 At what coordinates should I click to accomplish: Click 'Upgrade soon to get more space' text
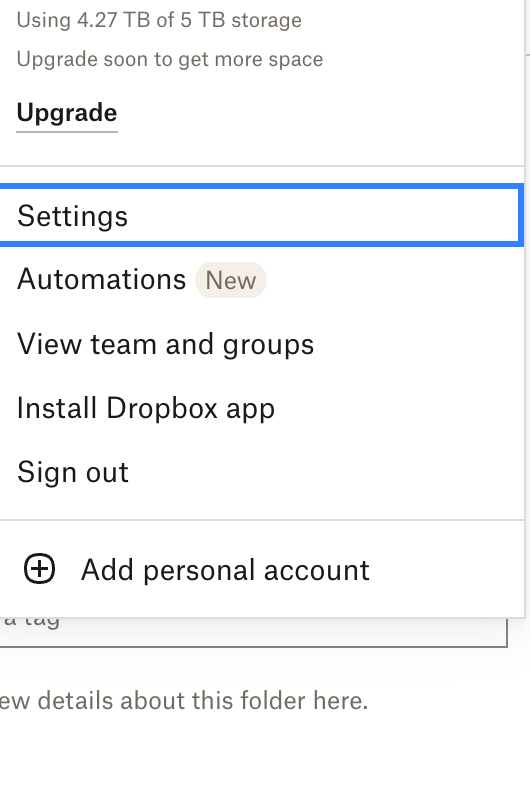(x=170, y=60)
